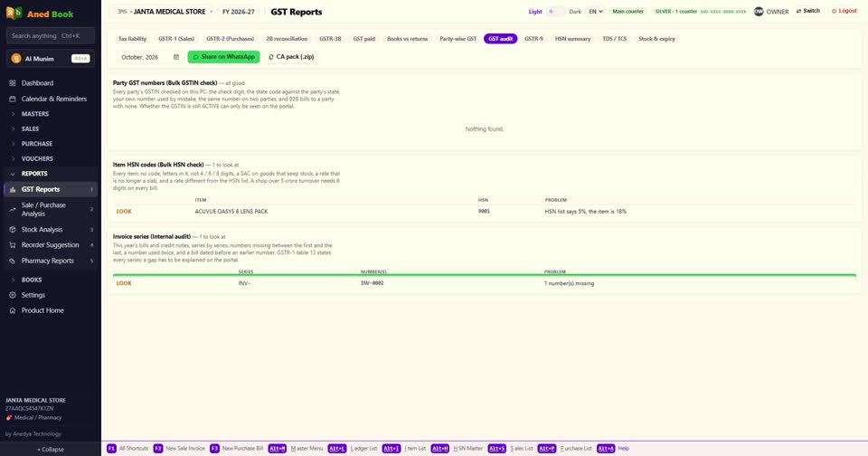Click the Logout button
Screen dimensions: 868x456
(x=844, y=11)
